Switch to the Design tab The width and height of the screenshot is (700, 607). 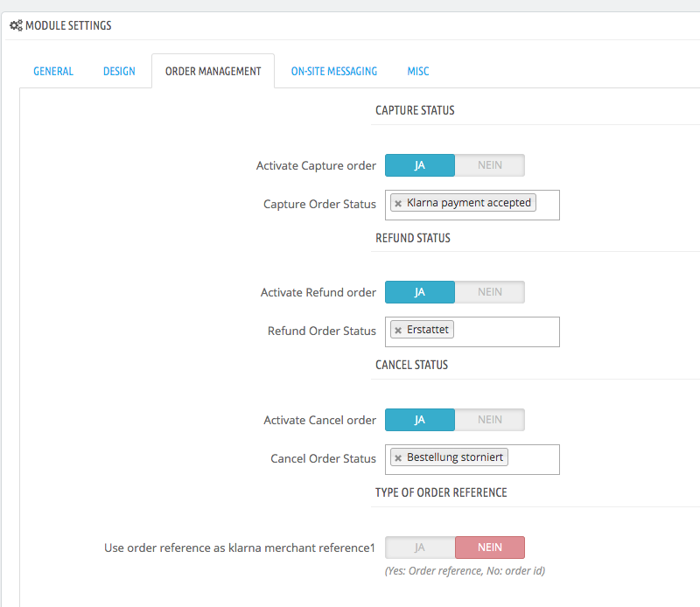pos(119,71)
